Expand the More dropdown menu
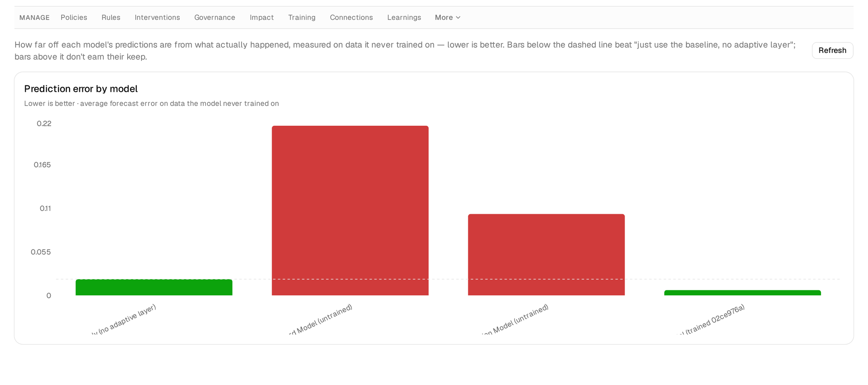The width and height of the screenshot is (868, 385). point(447,17)
